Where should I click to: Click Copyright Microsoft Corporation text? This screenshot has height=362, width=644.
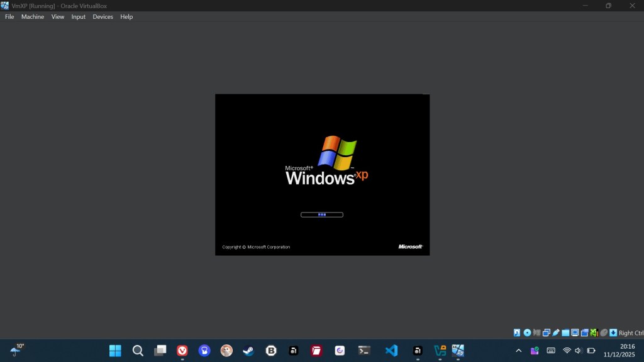click(x=256, y=247)
